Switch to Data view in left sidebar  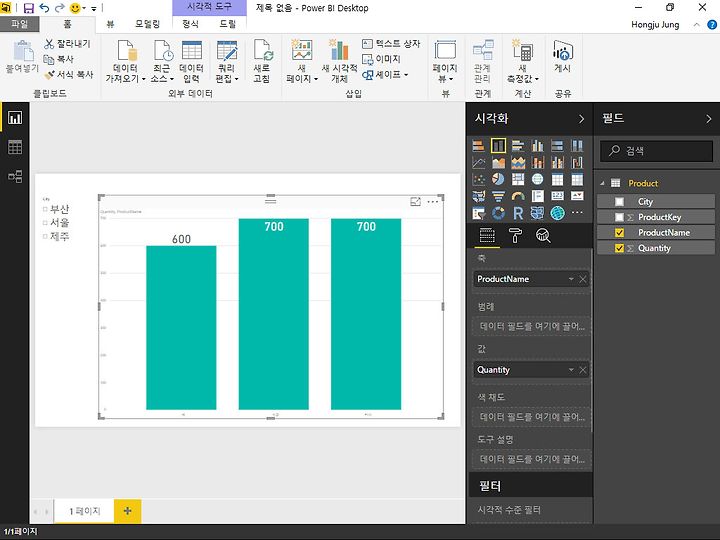15,147
